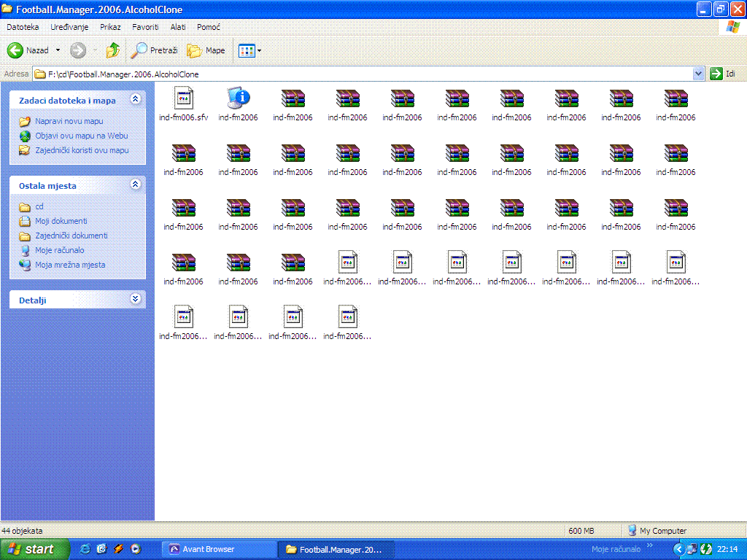Open the Favoriti menu
Viewport: 747px width, 560px height.
pos(145,27)
